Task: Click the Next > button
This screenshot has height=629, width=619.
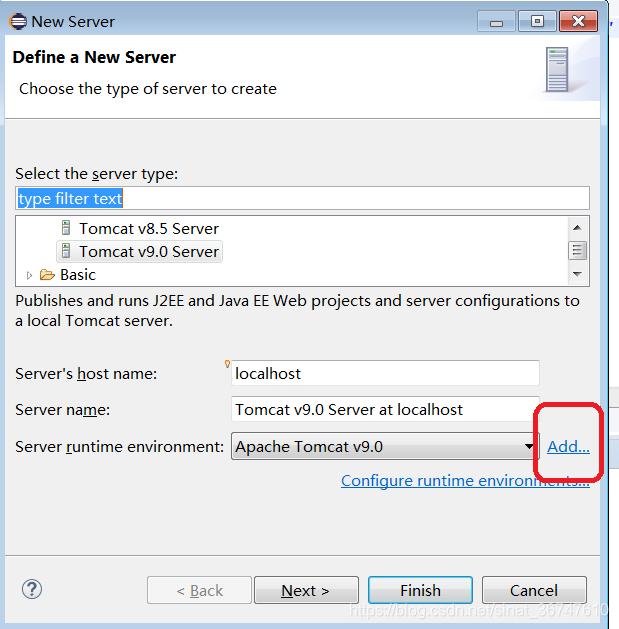Action: [306, 590]
